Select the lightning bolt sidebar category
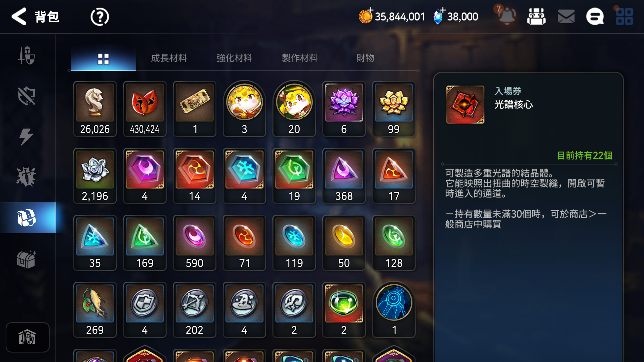 pyautogui.click(x=26, y=137)
